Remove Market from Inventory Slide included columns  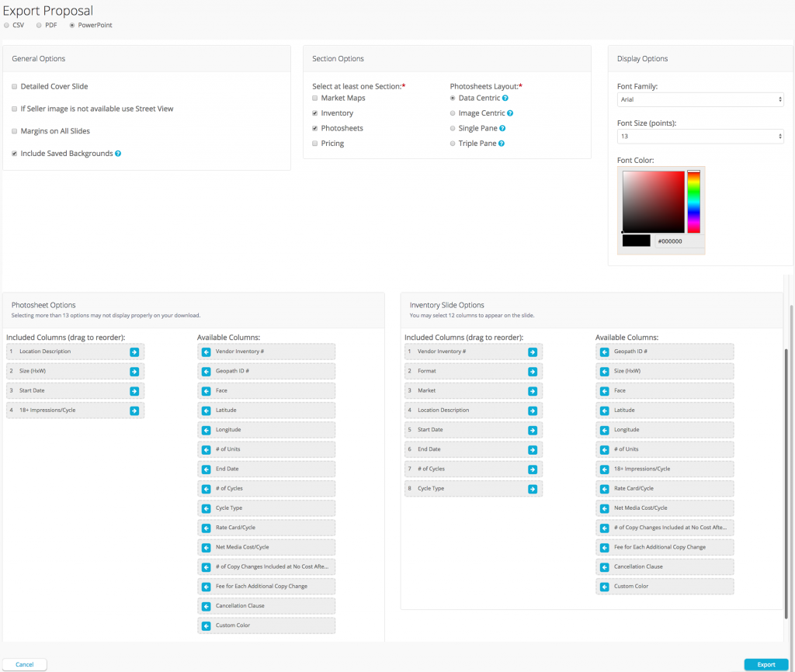click(533, 391)
